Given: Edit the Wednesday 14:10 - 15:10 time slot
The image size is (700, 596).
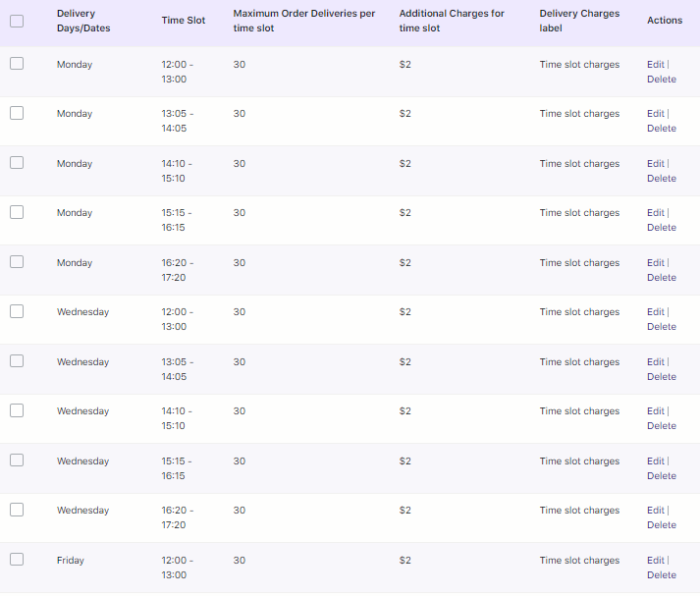Looking at the screenshot, I should coord(655,411).
